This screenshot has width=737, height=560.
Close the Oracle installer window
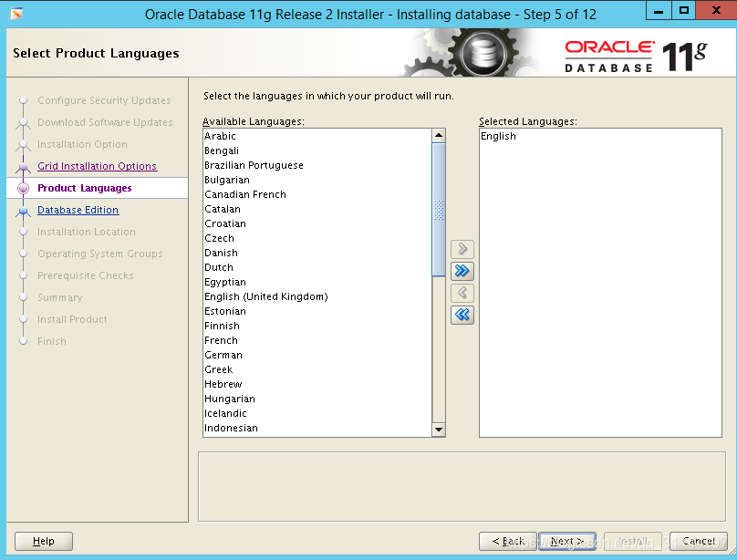pos(716,10)
